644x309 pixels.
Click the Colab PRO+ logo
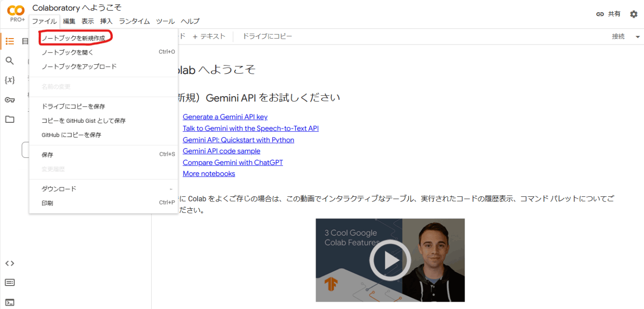tap(16, 13)
